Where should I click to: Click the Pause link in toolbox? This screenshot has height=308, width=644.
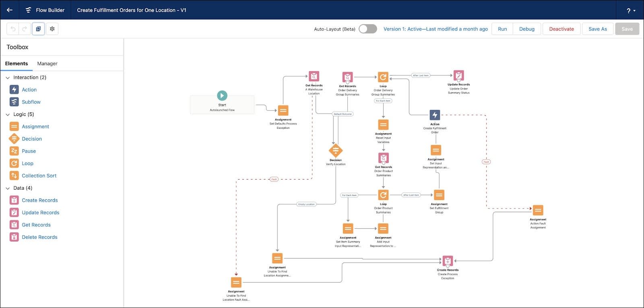click(29, 151)
